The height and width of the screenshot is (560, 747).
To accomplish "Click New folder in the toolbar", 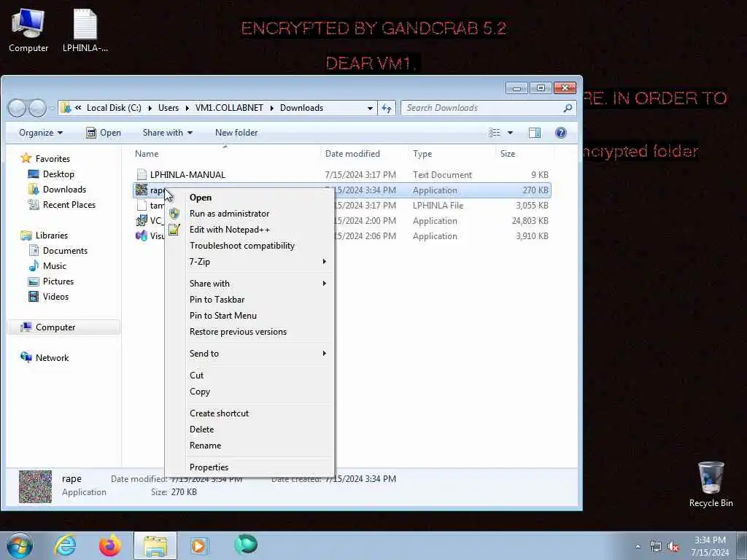I will pyautogui.click(x=236, y=133).
